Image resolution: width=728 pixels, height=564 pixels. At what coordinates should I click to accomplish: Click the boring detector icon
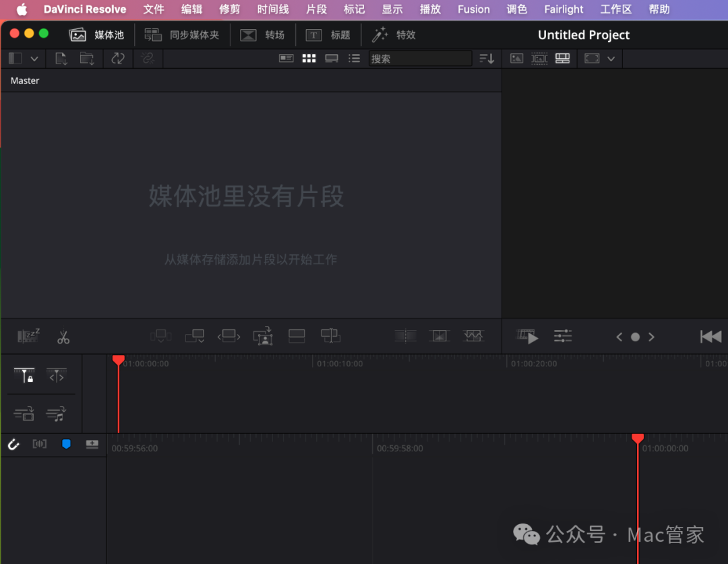coord(28,335)
